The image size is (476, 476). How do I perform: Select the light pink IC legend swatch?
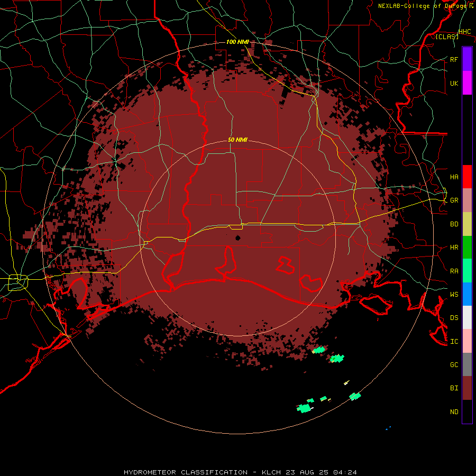(x=467, y=341)
